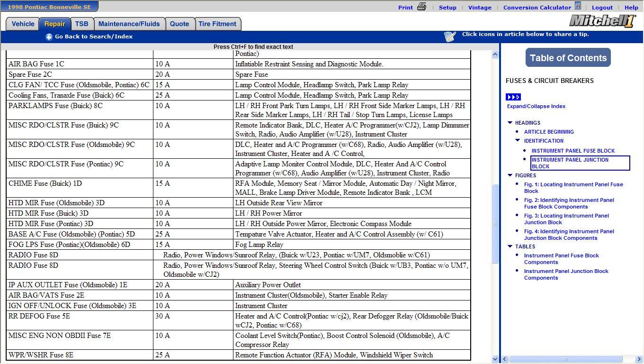Jump to ARTICLE BEGINNING
Viewport: 644px width, 364px height.
point(549,132)
